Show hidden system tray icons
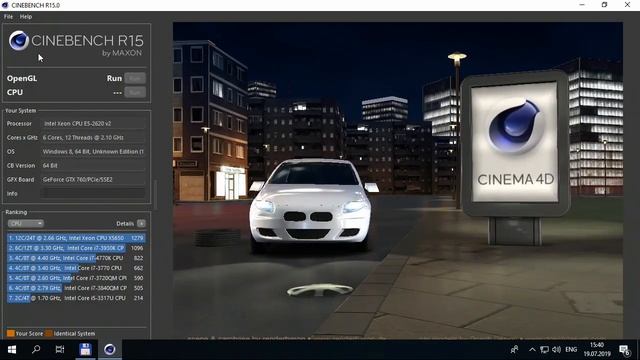 (532, 350)
